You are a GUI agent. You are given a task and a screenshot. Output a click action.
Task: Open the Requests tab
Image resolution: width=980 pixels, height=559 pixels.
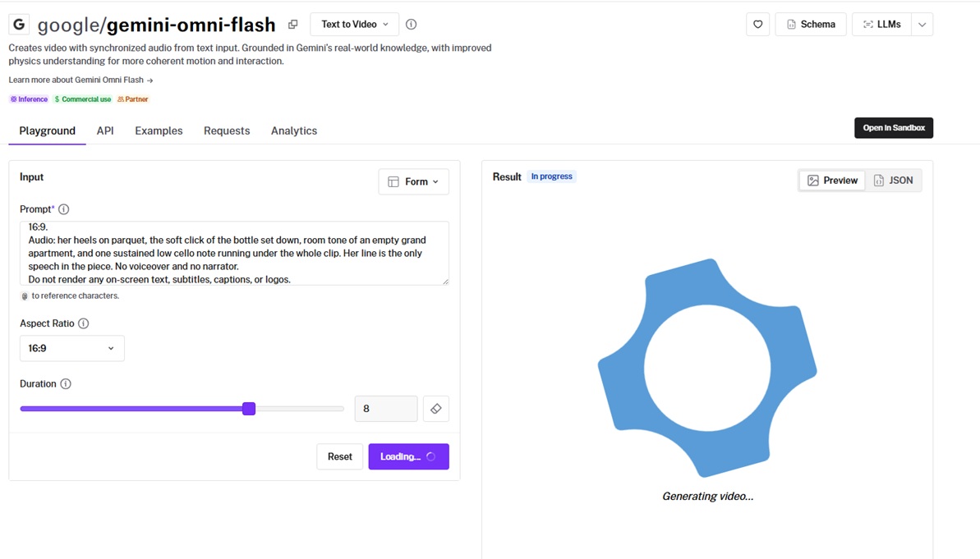(x=227, y=131)
